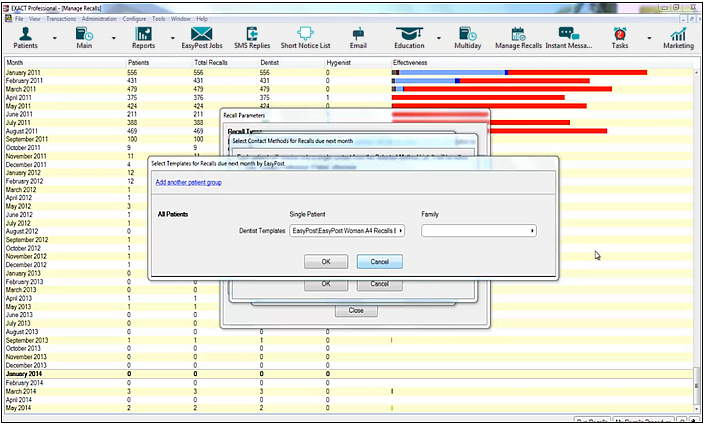
Task: Open the Administration menu
Action: (x=99, y=19)
